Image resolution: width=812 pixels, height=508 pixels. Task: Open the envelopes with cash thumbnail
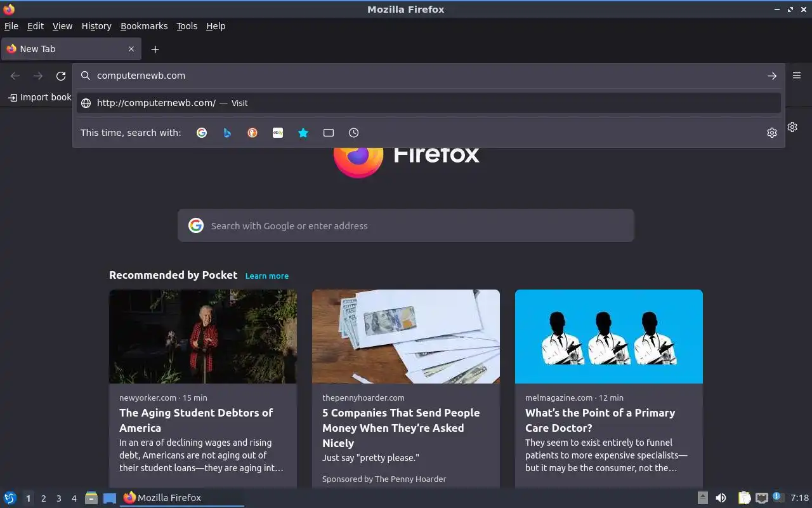[x=406, y=337]
